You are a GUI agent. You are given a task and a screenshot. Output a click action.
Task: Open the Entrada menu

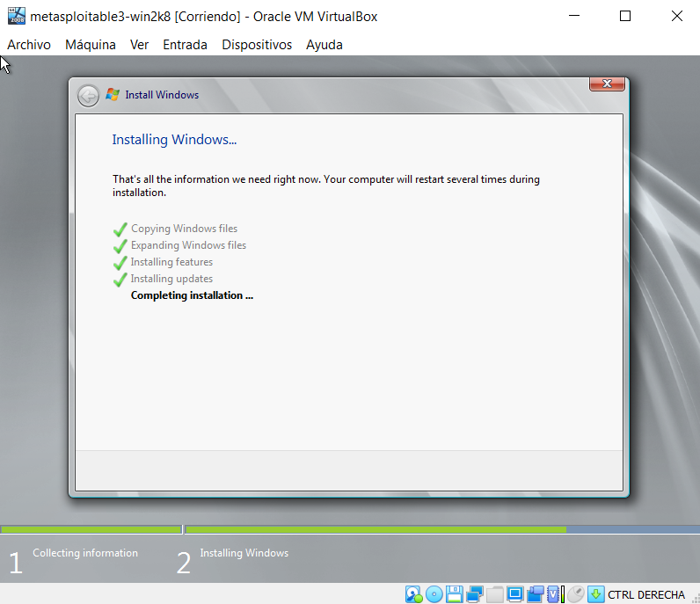(185, 45)
